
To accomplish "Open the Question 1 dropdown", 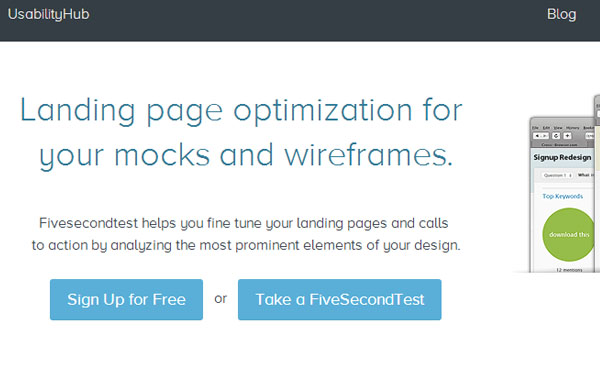I will pos(558,175).
